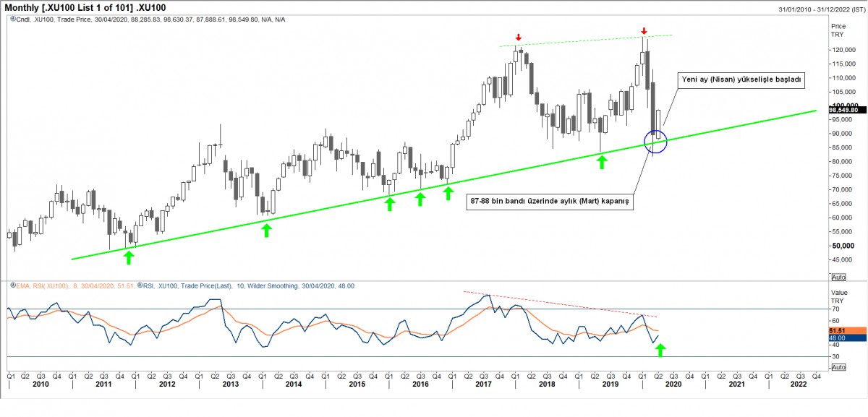
Task: Click the Price TRY axis label
Action: click(x=838, y=30)
